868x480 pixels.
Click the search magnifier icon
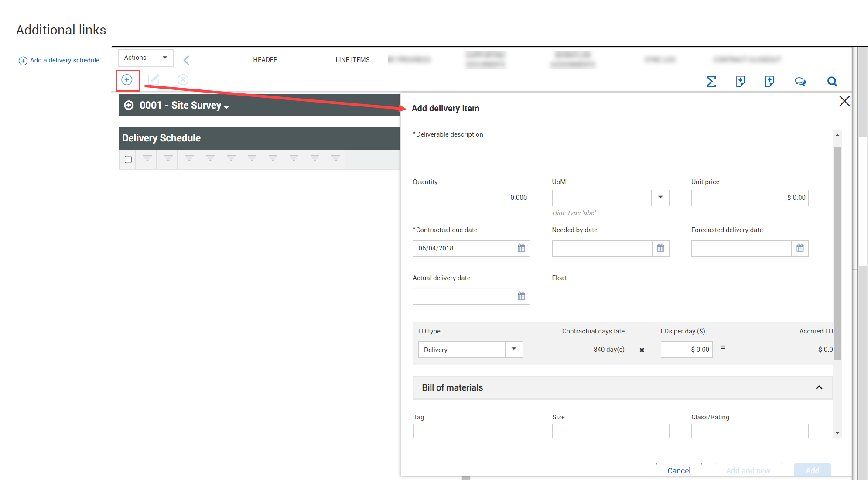(x=832, y=82)
